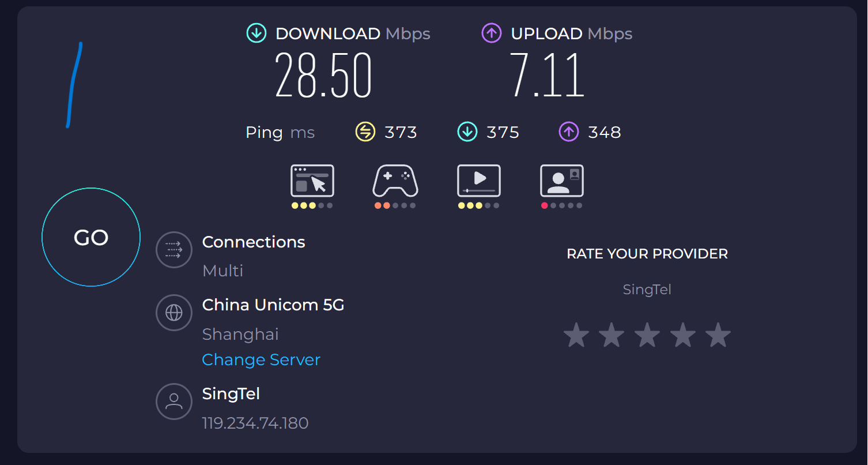
Task: Click the SingTel user profile icon
Action: 174,402
